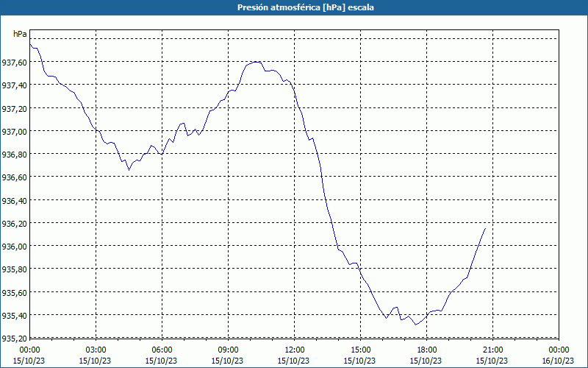Click the 937,40 y-axis label
This screenshot has height=368, width=588.
15,85
